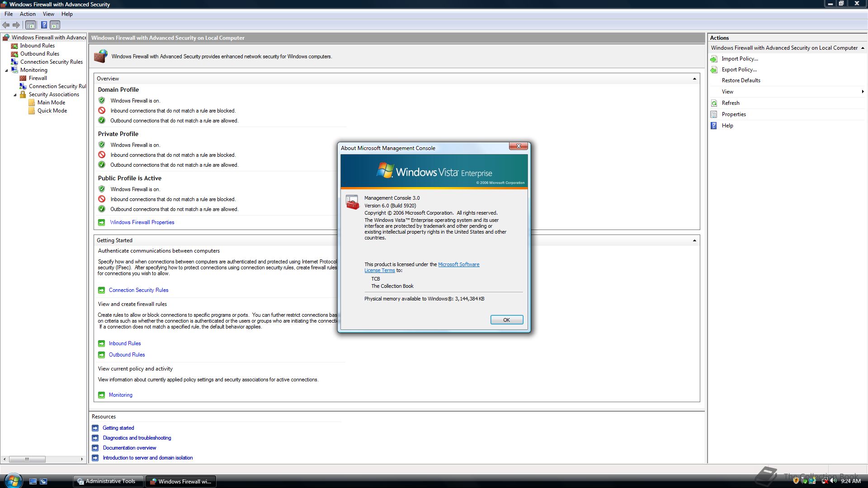Viewport: 868px width, 488px height.
Task: Open Help from the Actions pane
Action: click(x=727, y=126)
